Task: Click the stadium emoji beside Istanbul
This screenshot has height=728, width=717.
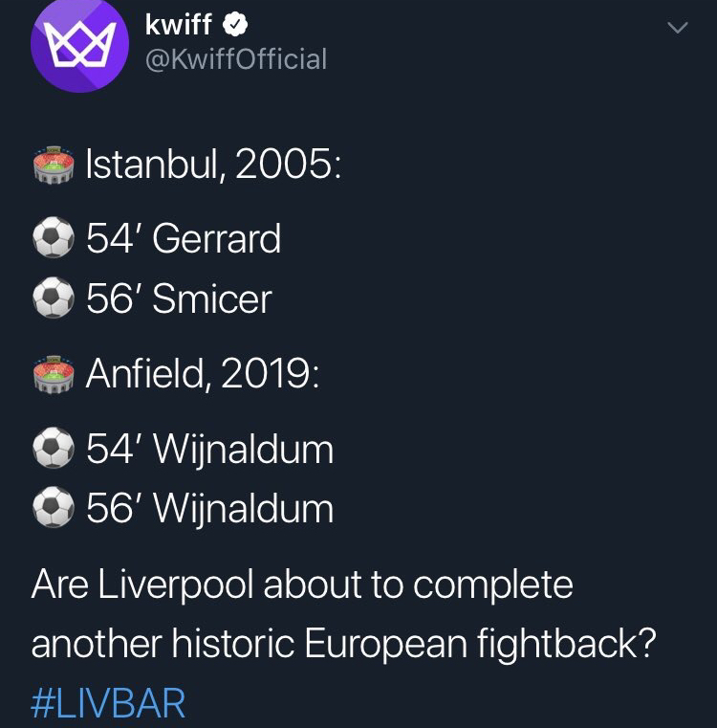Action: pyautogui.click(x=54, y=166)
